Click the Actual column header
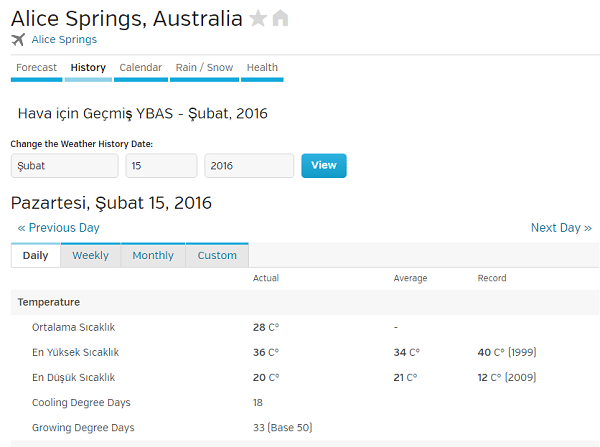 (x=266, y=278)
